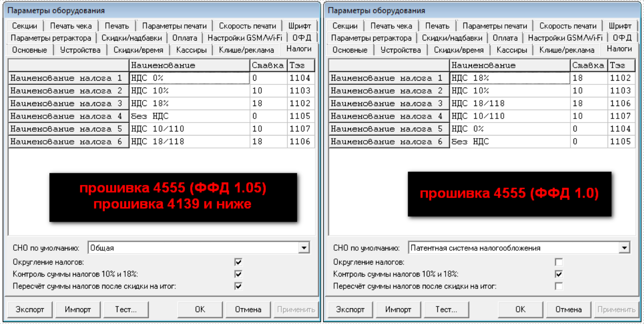644x324 pixels.
Task: Toggle 'Пересчёт суммы налогов' checkbox in left window
Action: pos(238,286)
